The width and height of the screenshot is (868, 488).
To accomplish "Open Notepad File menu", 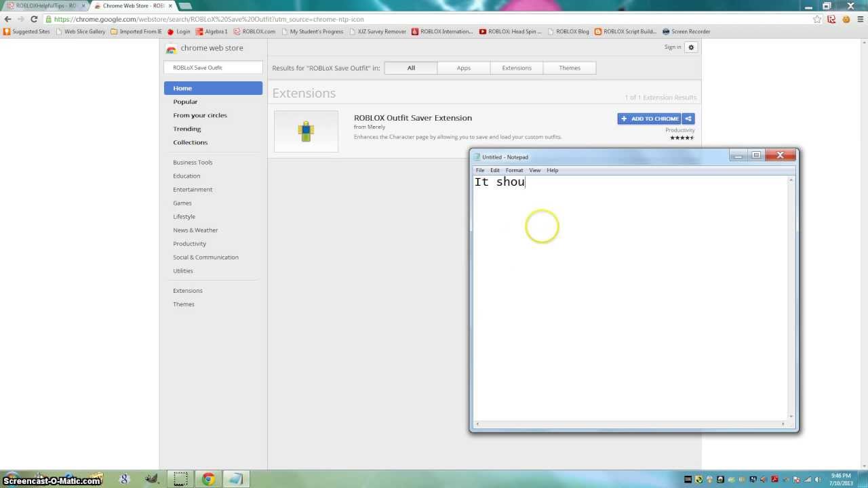I will tap(480, 170).
